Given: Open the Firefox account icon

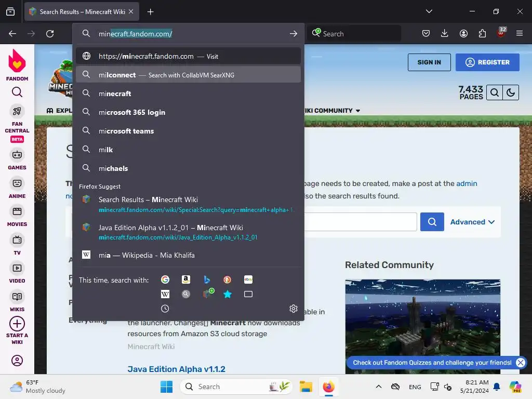Looking at the screenshot, I should tap(463, 33).
